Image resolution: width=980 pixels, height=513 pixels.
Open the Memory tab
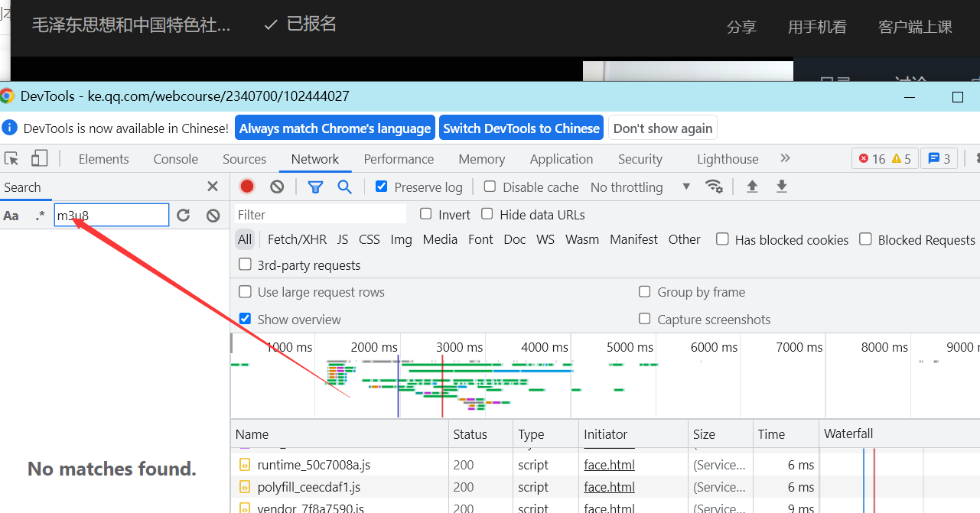pyautogui.click(x=481, y=159)
